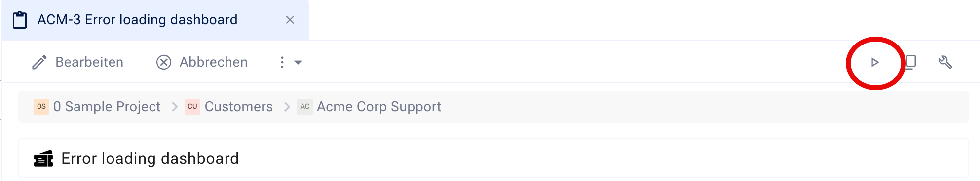Click the orange OS project badge
980x181 pixels.
pyautogui.click(x=41, y=106)
